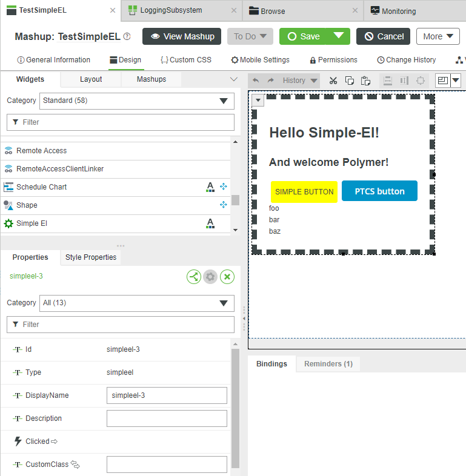Click the Clicked event lightning icon
Image resolution: width=466 pixels, height=476 pixels.
(x=18, y=441)
